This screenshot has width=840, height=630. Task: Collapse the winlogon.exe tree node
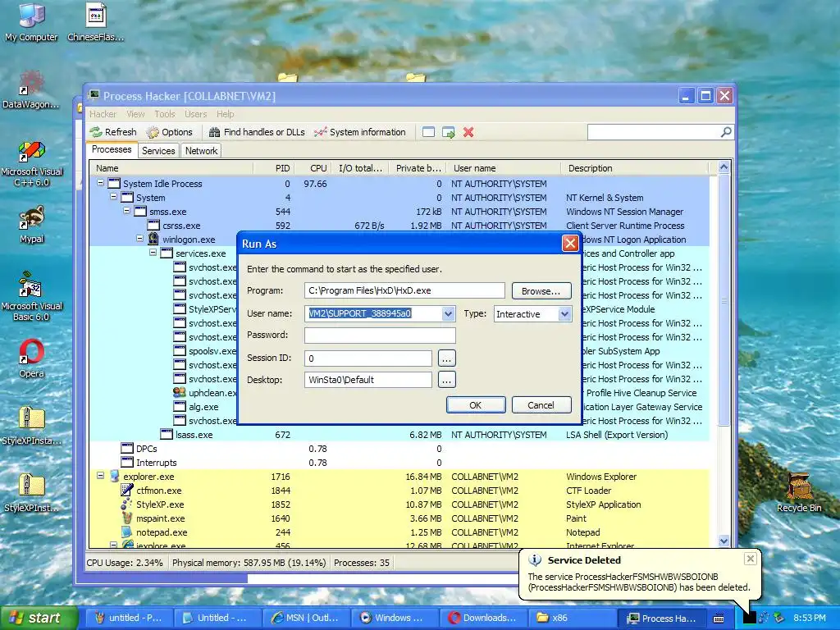139,239
